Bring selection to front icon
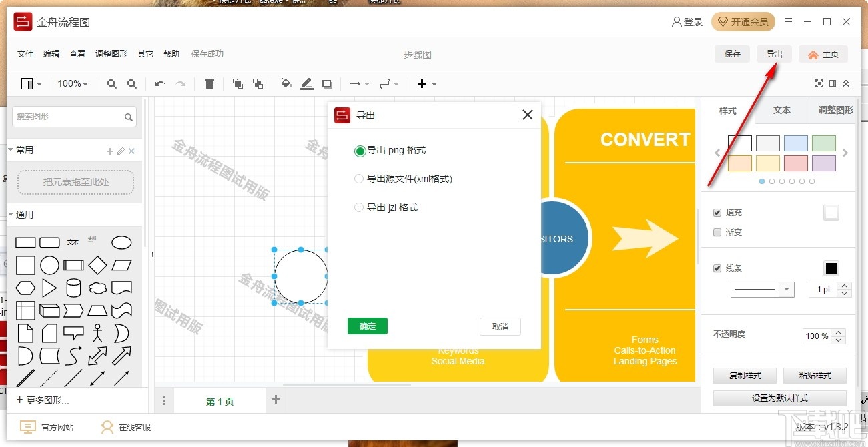The height and width of the screenshot is (447, 868). click(x=238, y=83)
